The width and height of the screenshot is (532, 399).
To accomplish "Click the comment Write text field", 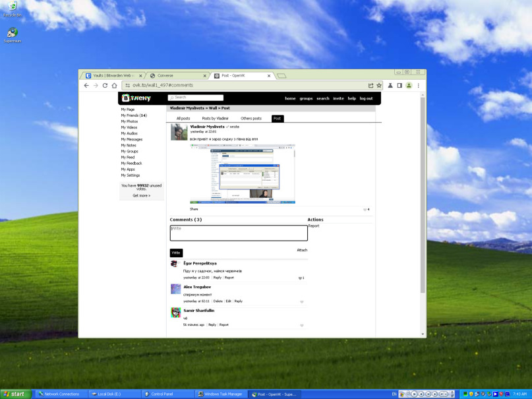I will click(239, 233).
